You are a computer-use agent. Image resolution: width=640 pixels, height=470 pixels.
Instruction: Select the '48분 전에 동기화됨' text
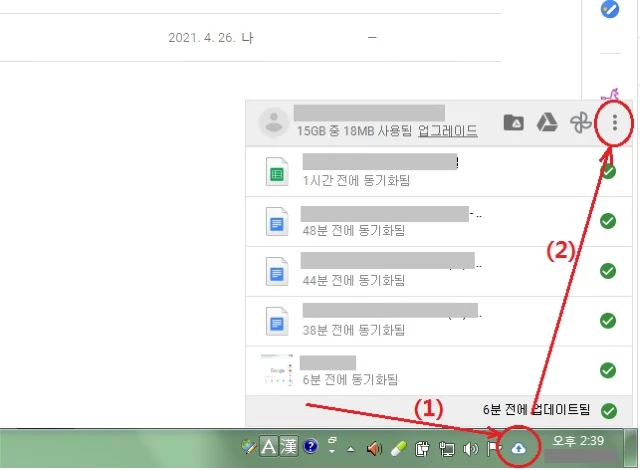[353, 231]
